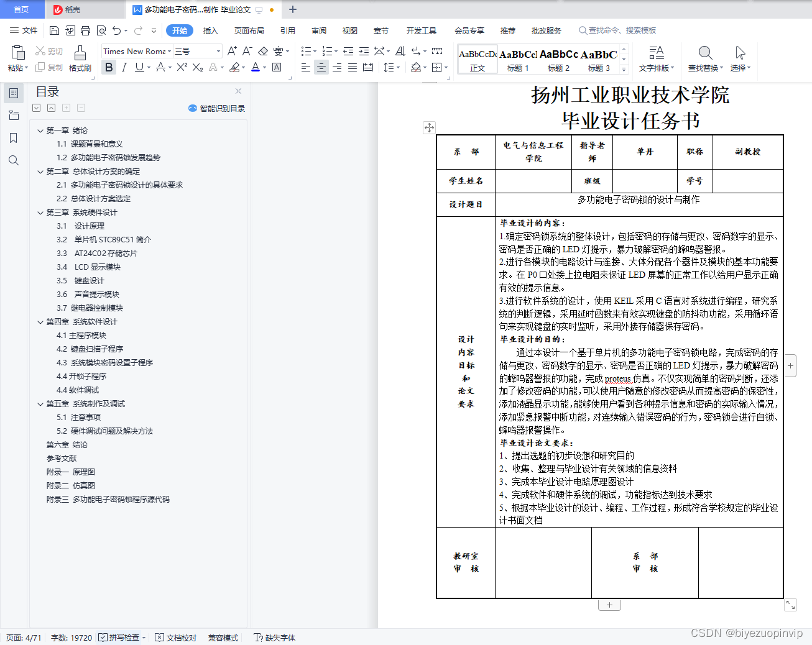Screen dimensions: 812x645
Task: Apply the 标题 1 style
Action: point(519,60)
